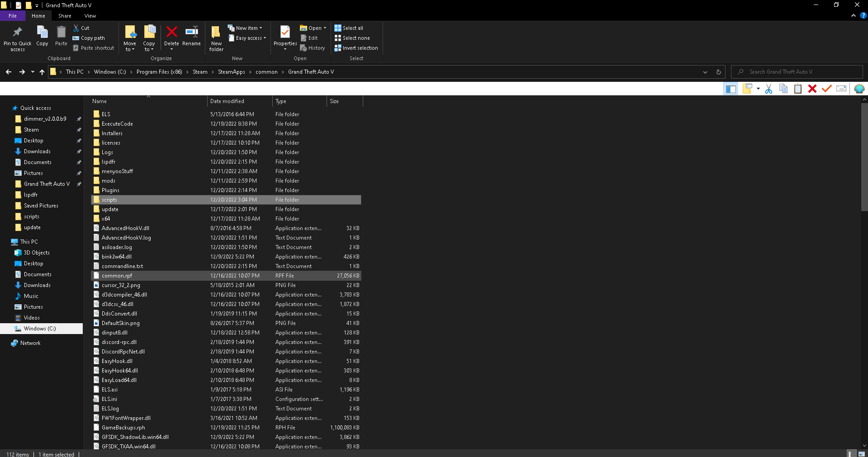Click the Edit button in the Open group
Screen dimensions: 868x457
pos(309,38)
